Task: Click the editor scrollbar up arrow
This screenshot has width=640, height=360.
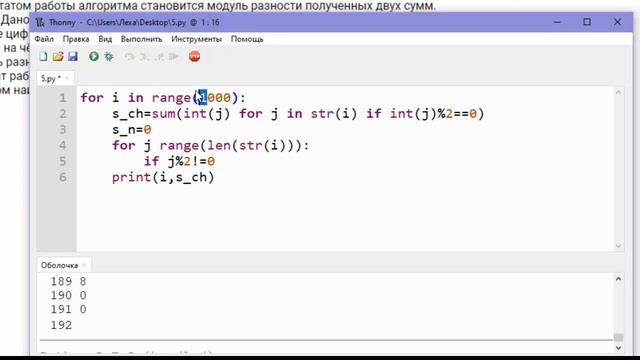Action: [x=618, y=92]
